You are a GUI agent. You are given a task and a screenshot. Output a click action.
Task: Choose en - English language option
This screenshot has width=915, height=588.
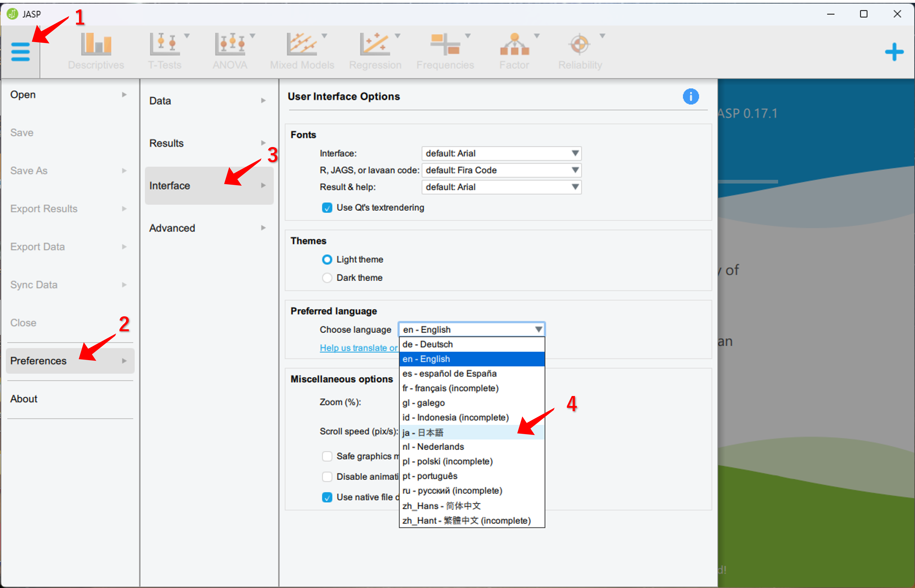(x=472, y=359)
